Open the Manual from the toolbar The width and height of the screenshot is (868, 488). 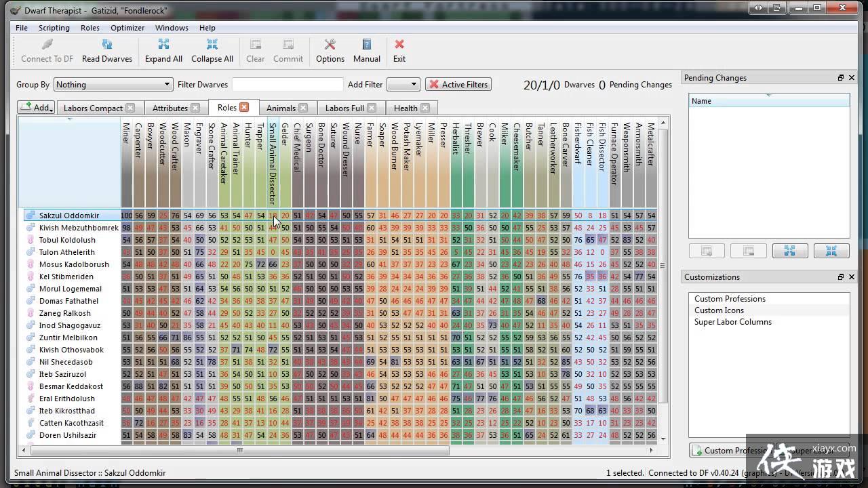(x=367, y=51)
